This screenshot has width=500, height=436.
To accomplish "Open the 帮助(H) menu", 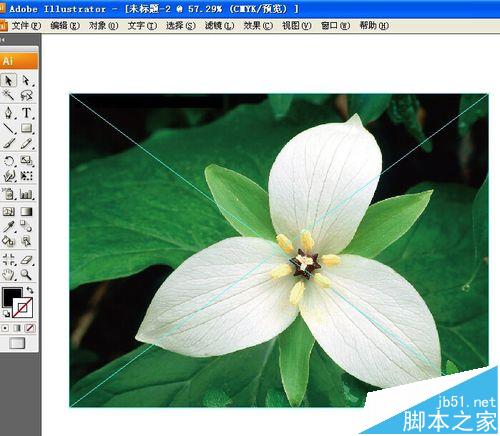I will tap(374, 26).
